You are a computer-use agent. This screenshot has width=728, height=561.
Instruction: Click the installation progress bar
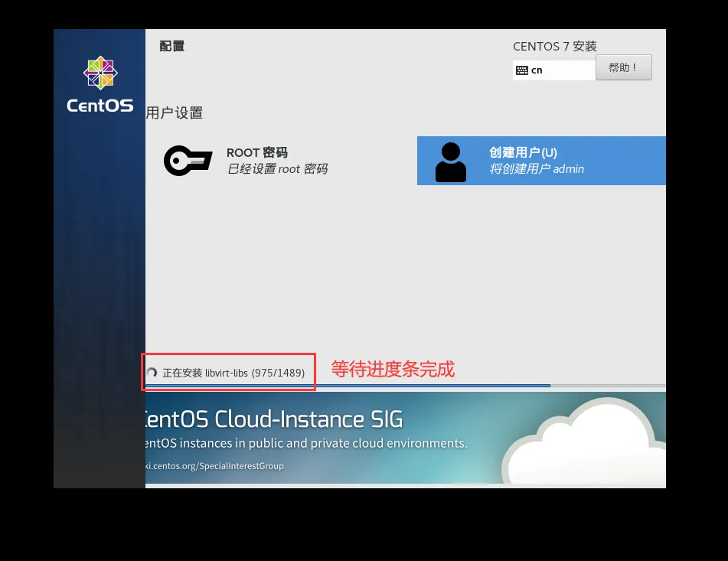pyautogui.click(x=405, y=386)
